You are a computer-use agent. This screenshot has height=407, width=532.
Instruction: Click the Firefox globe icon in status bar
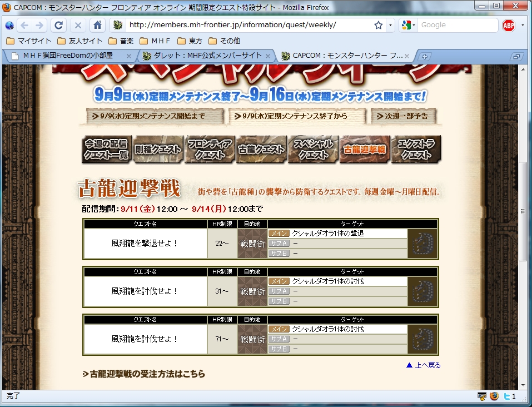click(494, 396)
